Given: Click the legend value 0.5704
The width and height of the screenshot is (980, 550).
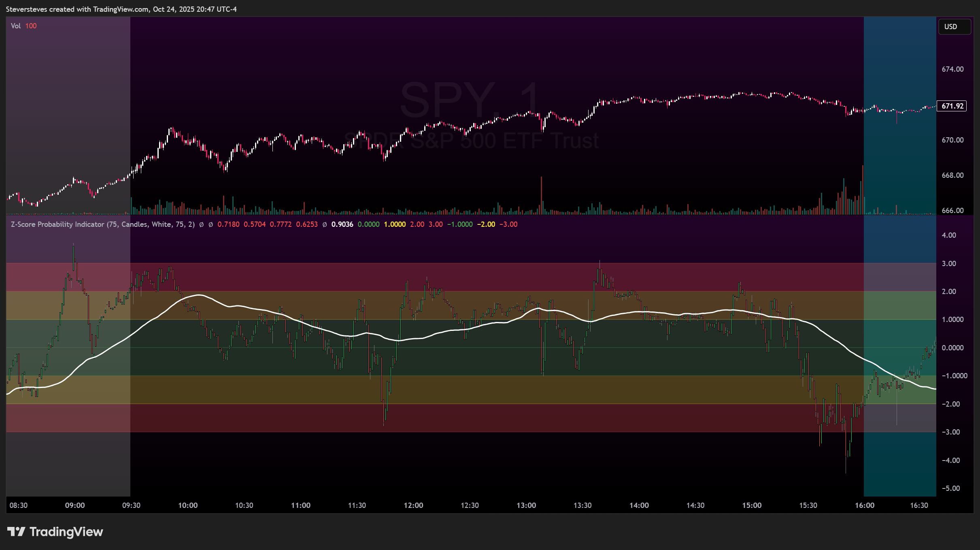Looking at the screenshot, I should (x=255, y=224).
